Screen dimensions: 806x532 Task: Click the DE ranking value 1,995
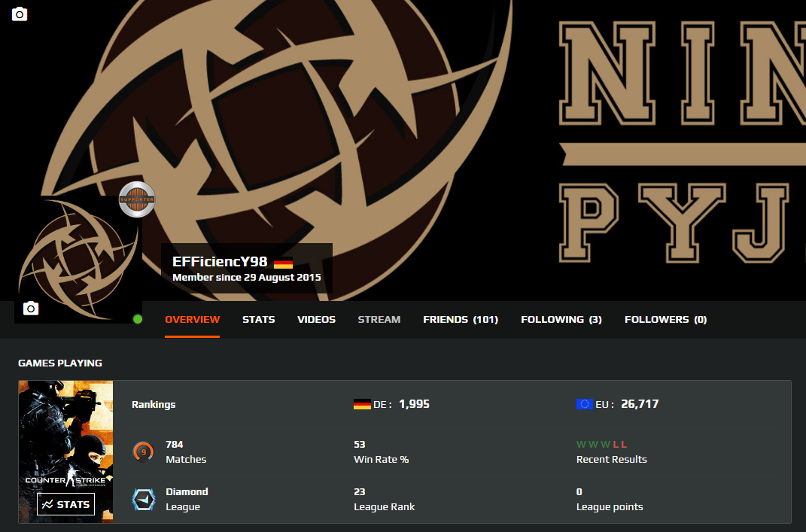415,404
